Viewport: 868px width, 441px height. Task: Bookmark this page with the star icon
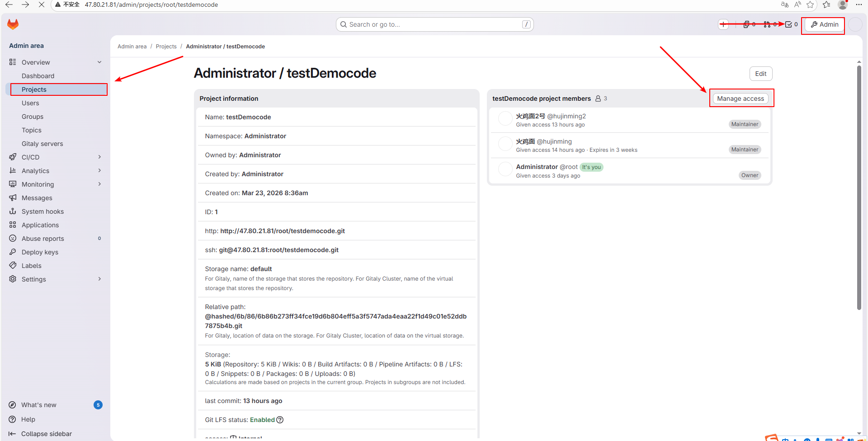tap(810, 5)
